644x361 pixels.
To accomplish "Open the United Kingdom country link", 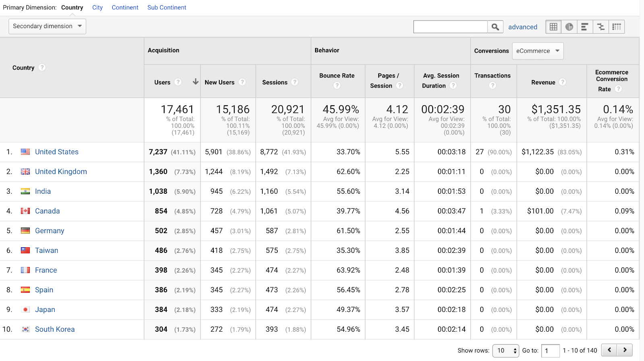I will tap(61, 172).
